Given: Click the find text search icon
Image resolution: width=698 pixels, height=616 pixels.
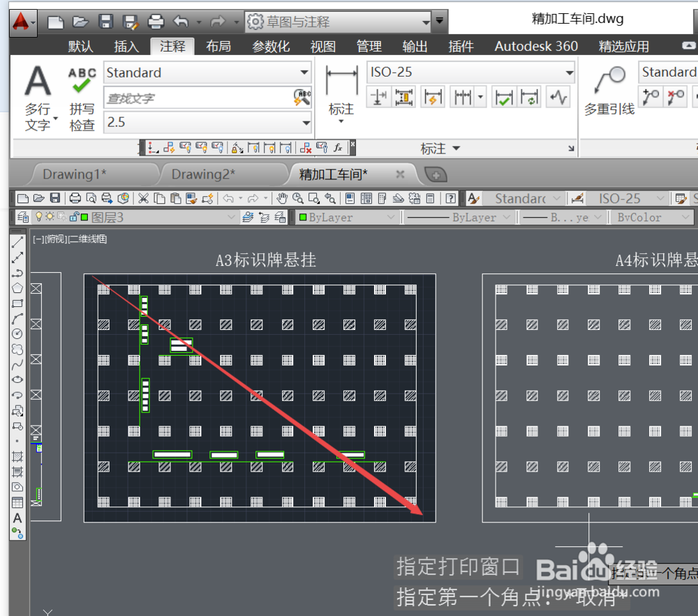Looking at the screenshot, I should pos(302,98).
